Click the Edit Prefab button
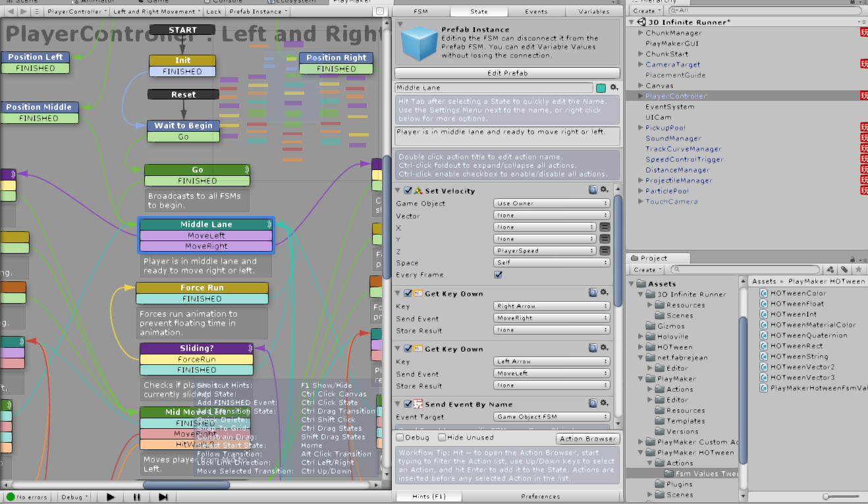Screen dimensions: 868x504 [x=506, y=73]
